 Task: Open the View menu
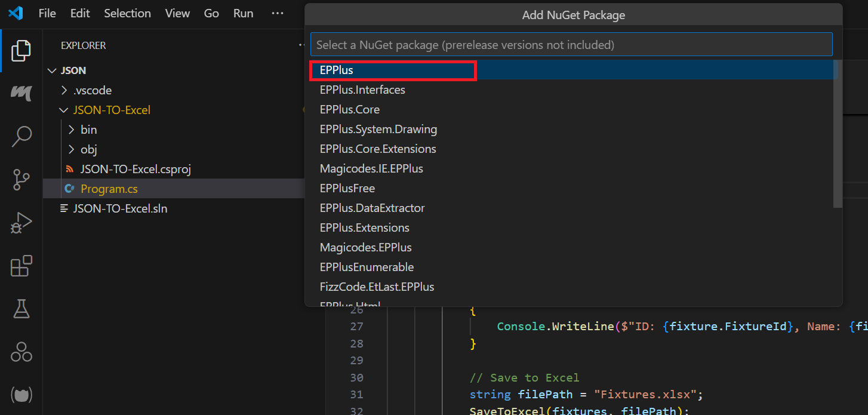177,13
